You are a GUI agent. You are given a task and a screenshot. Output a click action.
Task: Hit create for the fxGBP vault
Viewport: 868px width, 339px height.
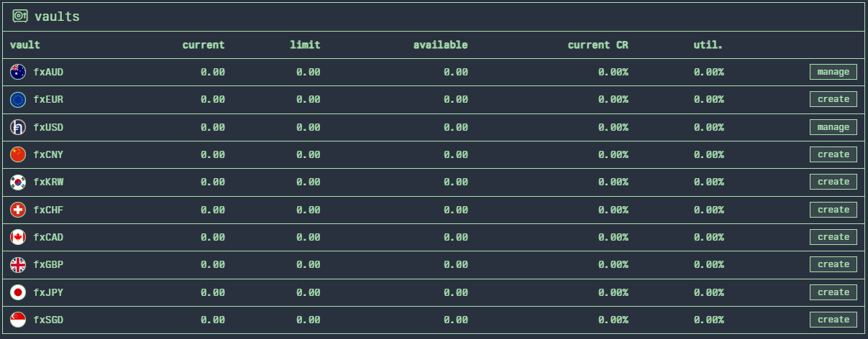833,265
